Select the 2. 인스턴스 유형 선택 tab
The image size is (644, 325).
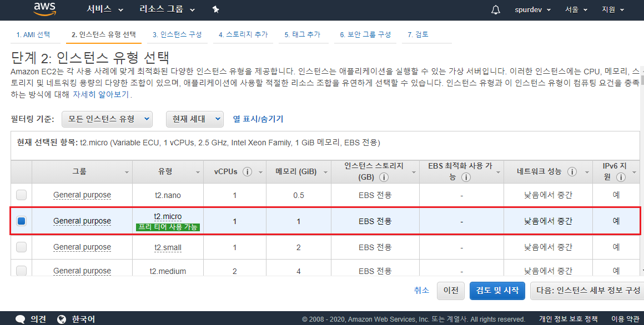103,35
